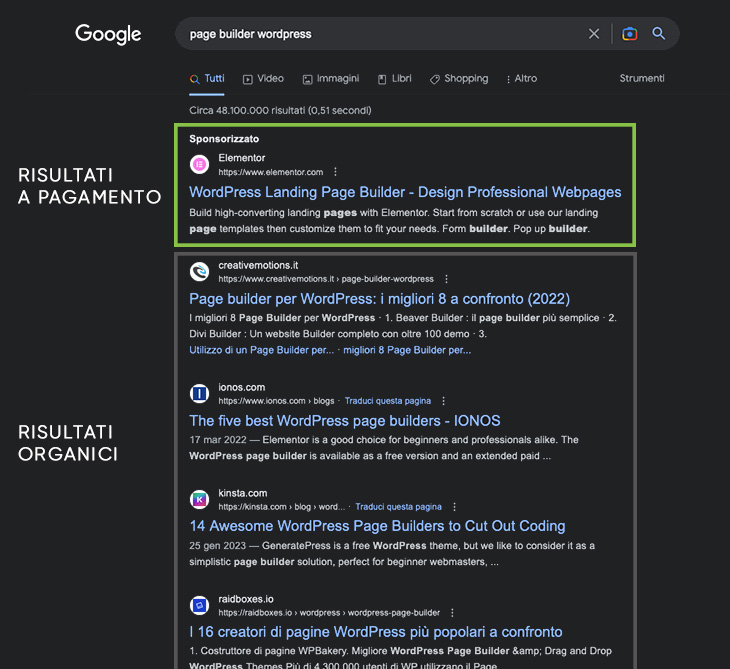Open more options for kinsta.com result
The height and width of the screenshot is (669, 730).
click(x=454, y=507)
